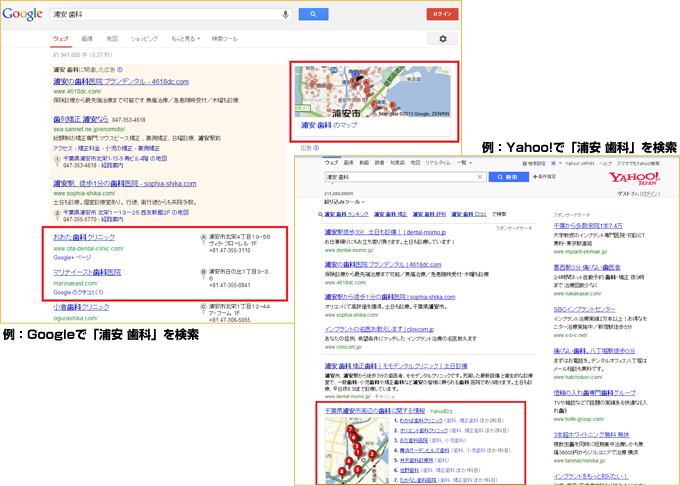Click the Google のクチコミ(1) link
Screen dimensions: 680x486
(x=78, y=292)
